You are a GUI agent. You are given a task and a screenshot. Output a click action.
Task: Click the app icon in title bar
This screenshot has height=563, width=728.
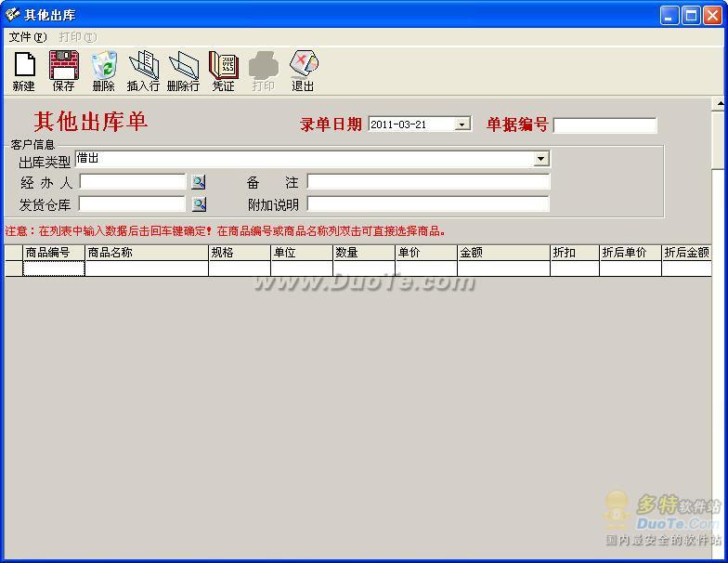click(x=12, y=15)
